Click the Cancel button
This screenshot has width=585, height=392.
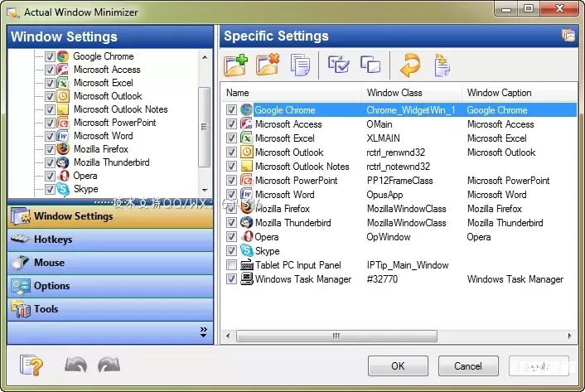468,365
